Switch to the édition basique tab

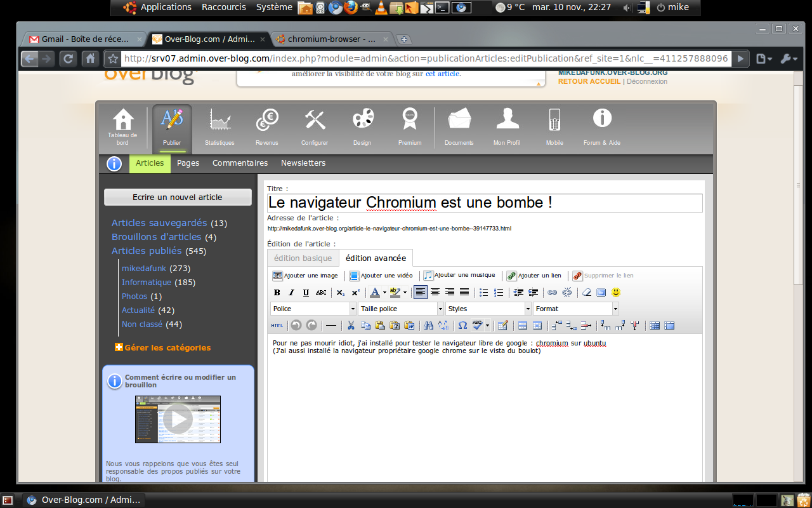coord(303,258)
